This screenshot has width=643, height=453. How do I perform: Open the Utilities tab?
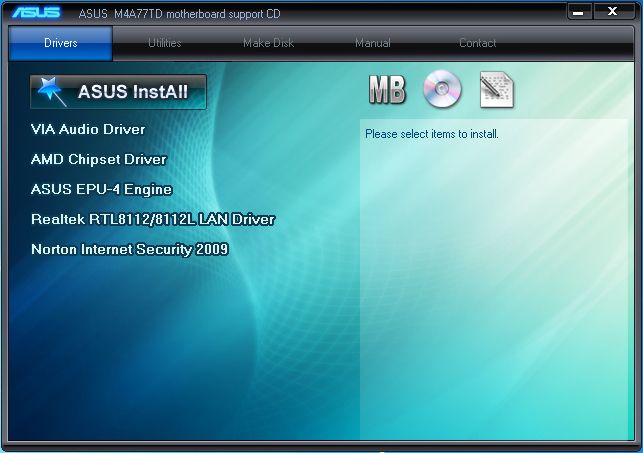tap(164, 43)
